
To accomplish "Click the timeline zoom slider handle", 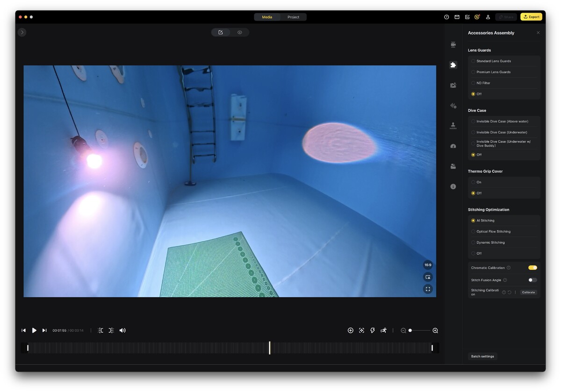I will click(410, 330).
